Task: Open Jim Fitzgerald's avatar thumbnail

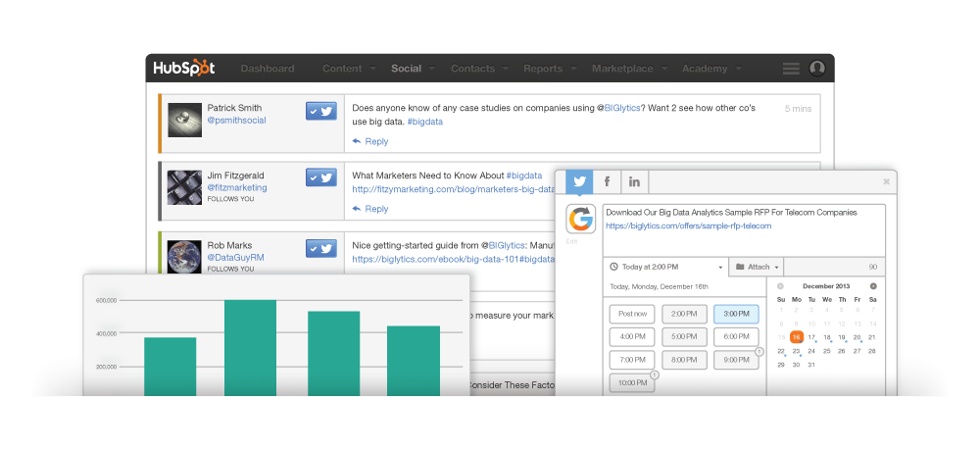Action: click(184, 187)
